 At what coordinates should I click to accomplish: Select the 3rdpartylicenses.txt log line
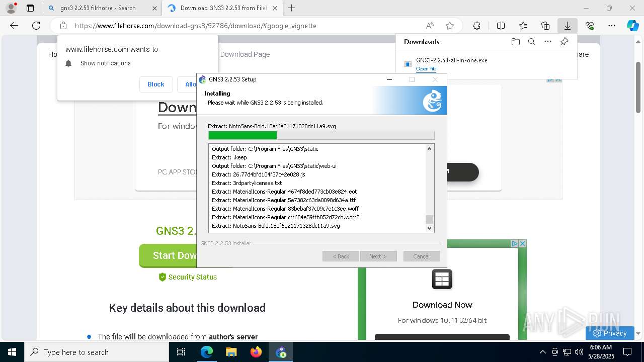tap(247, 183)
